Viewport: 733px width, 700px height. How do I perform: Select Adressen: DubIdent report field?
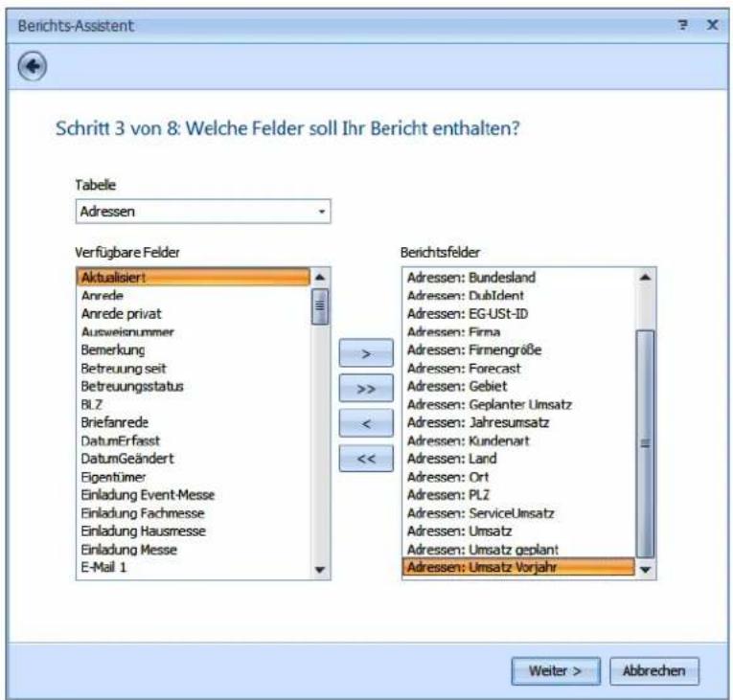(x=518, y=295)
